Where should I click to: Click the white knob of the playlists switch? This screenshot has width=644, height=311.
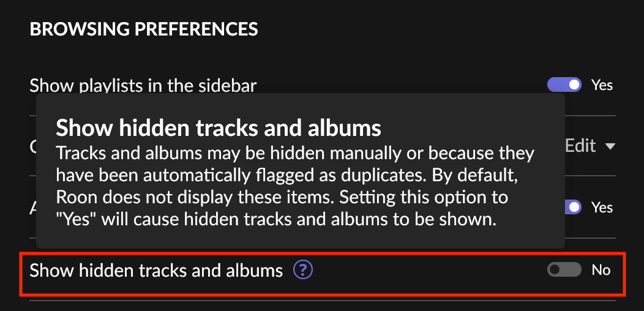(x=574, y=85)
